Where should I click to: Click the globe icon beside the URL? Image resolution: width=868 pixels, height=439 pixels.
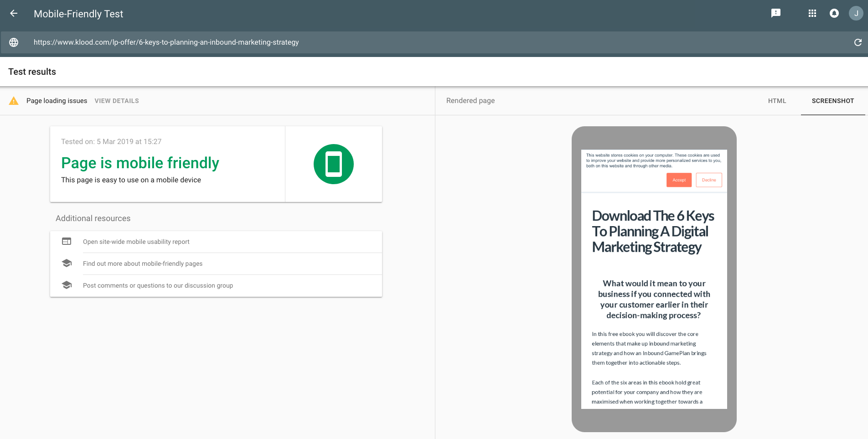pos(14,42)
